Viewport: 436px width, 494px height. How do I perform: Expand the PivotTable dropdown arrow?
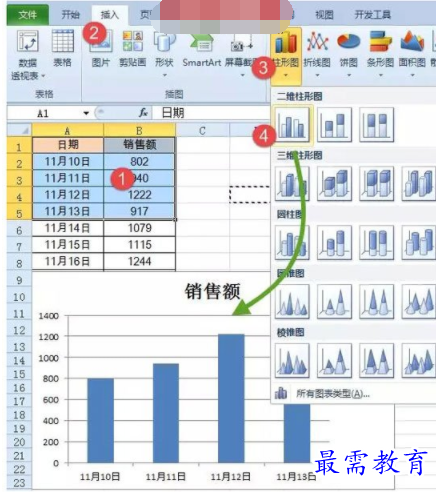(43, 76)
